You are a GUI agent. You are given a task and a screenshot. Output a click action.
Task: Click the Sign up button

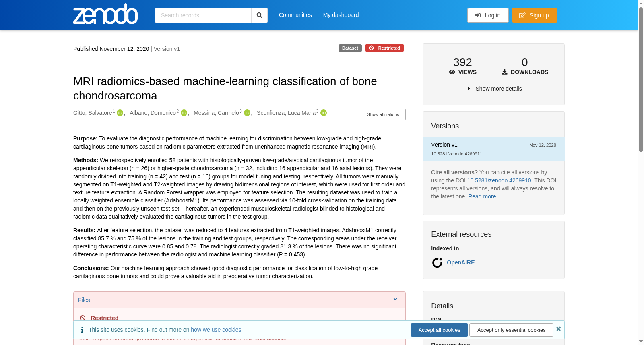535,15
